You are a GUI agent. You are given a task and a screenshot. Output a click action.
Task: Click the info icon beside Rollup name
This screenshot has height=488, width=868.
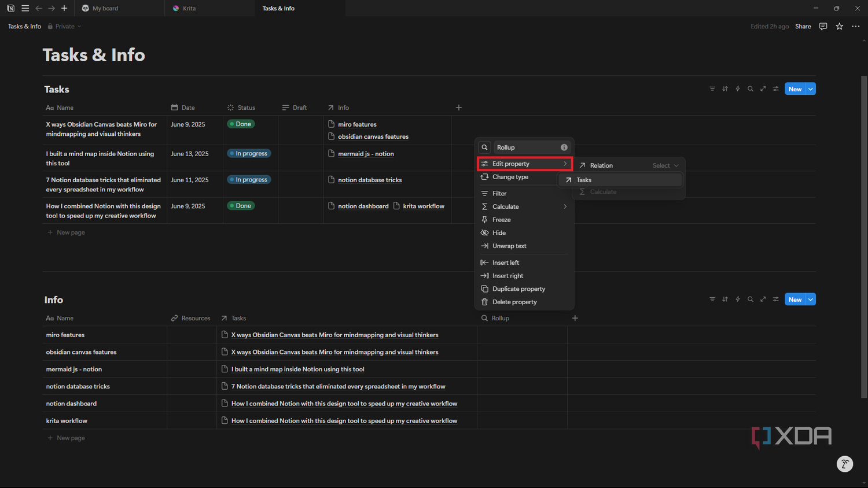pos(564,147)
